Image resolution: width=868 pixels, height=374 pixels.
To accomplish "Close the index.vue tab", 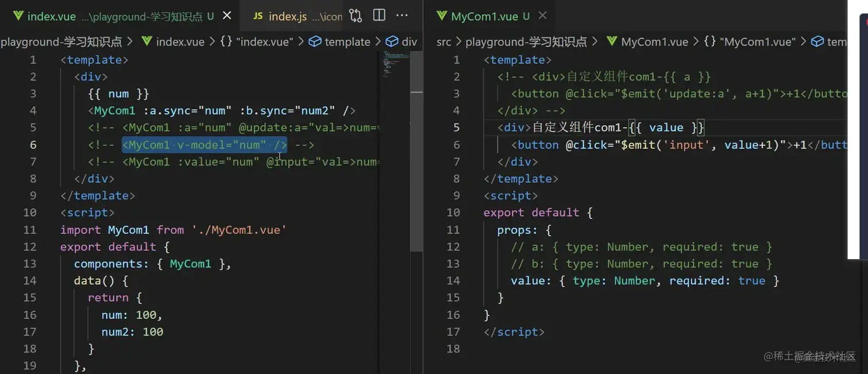I will [227, 16].
